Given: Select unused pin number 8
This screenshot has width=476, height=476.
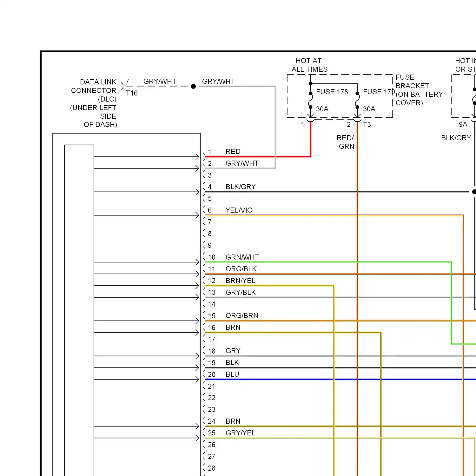Looking at the screenshot, I should point(210,234).
